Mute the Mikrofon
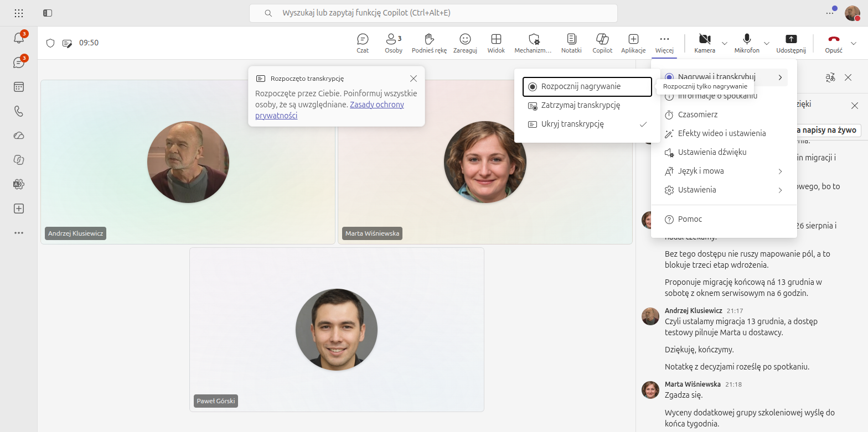This screenshot has height=432, width=868. click(x=747, y=43)
